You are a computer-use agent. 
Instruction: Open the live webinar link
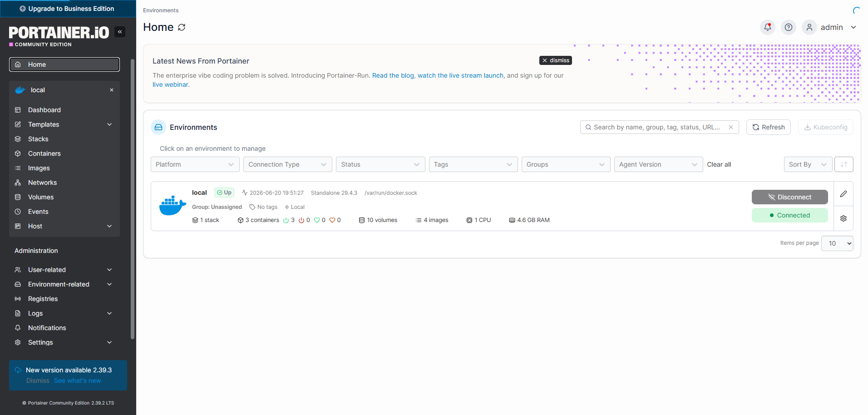point(170,84)
